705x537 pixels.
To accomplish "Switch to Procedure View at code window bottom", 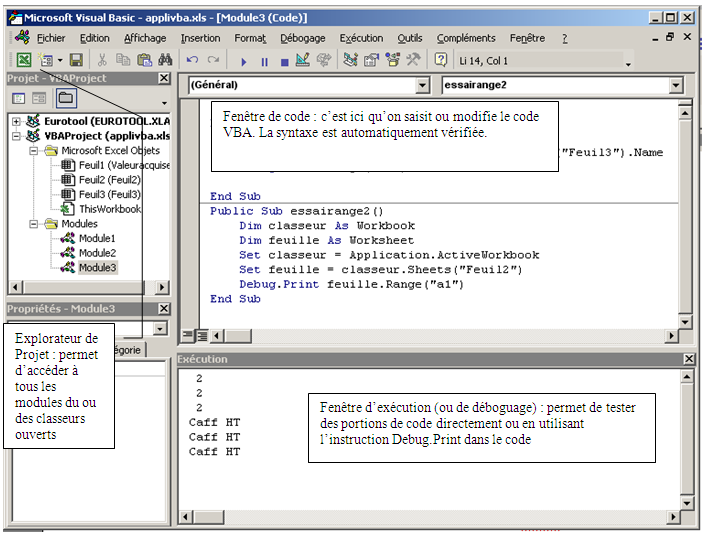I will 187,336.
